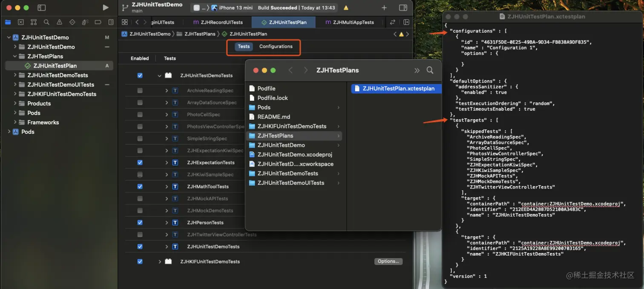
Task: Run the project with the play button
Action: [106, 8]
